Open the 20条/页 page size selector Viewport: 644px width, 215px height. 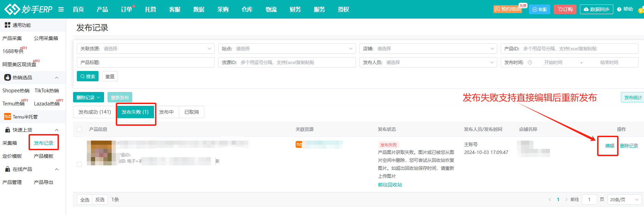[624, 199]
